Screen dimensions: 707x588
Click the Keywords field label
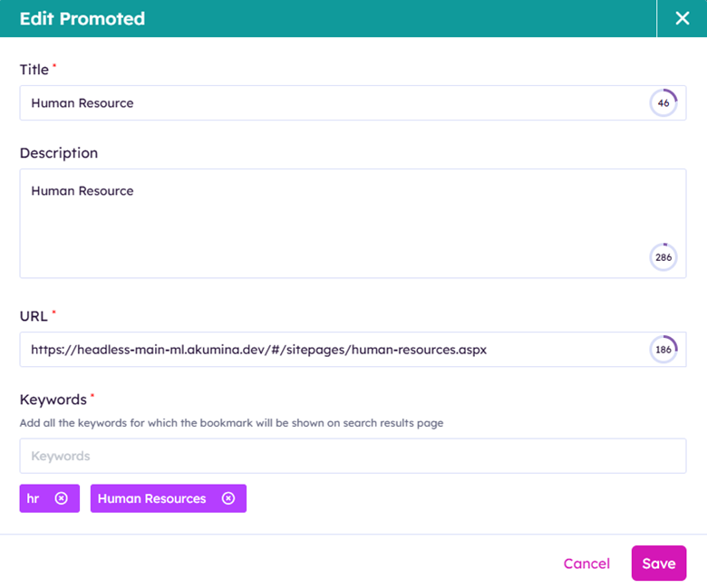(53, 400)
